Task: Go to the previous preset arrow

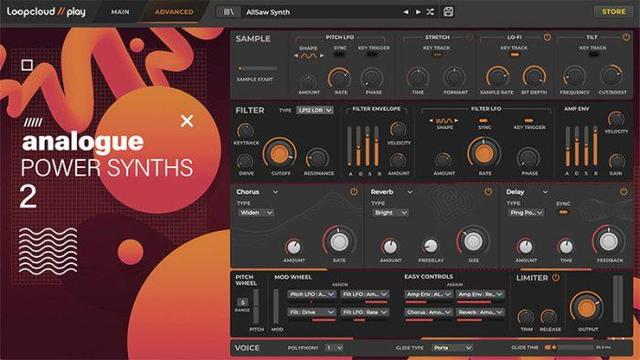Action: pyautogui.click(x=406, y=12)
